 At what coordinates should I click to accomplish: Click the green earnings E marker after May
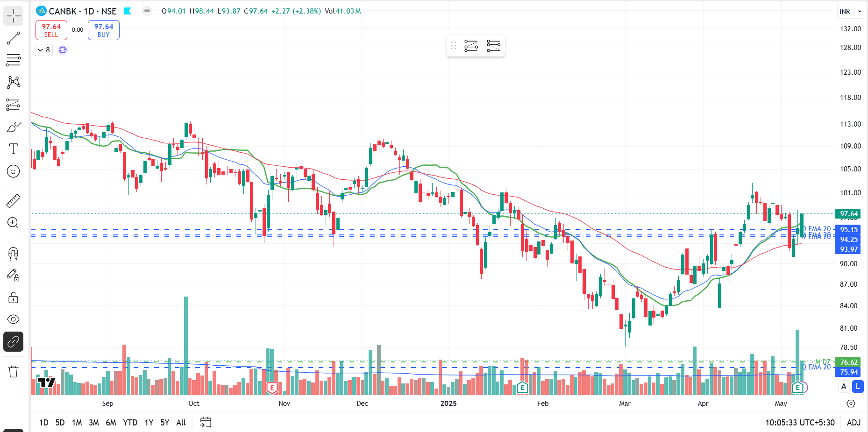pos(797,387)
